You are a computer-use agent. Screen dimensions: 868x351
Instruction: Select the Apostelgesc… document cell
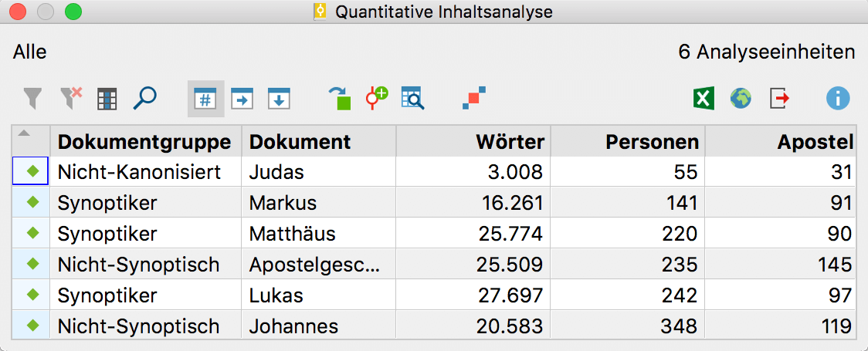tap(318, 265)
